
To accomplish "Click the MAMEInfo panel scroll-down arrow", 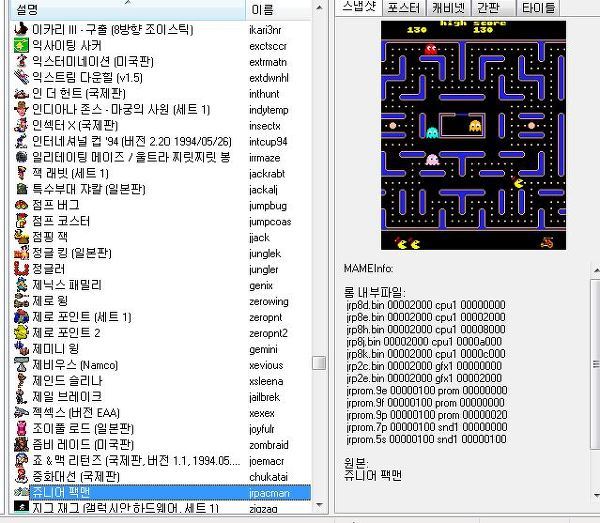I will [596, 495].
